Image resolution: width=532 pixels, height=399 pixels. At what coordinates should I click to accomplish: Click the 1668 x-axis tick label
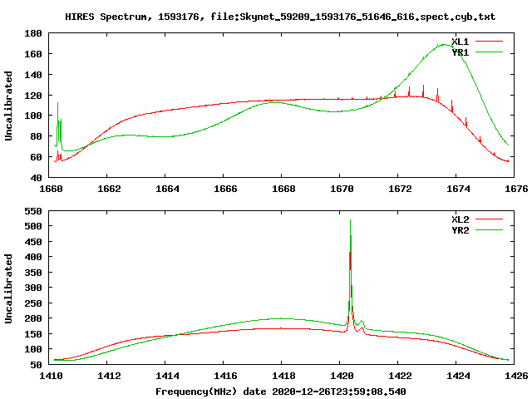coord(283,189)
